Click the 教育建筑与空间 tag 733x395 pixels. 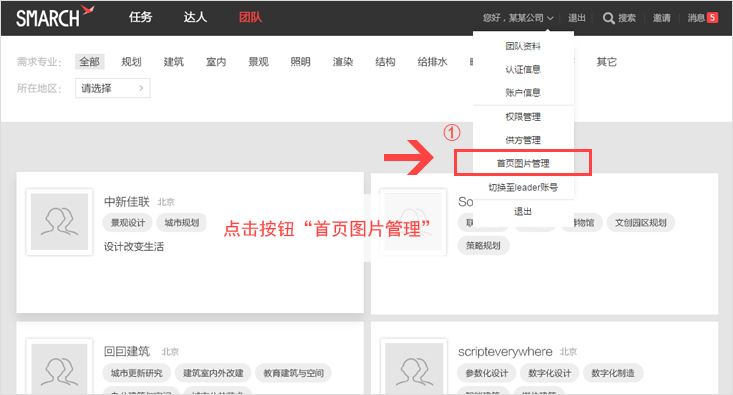(294, 373)
